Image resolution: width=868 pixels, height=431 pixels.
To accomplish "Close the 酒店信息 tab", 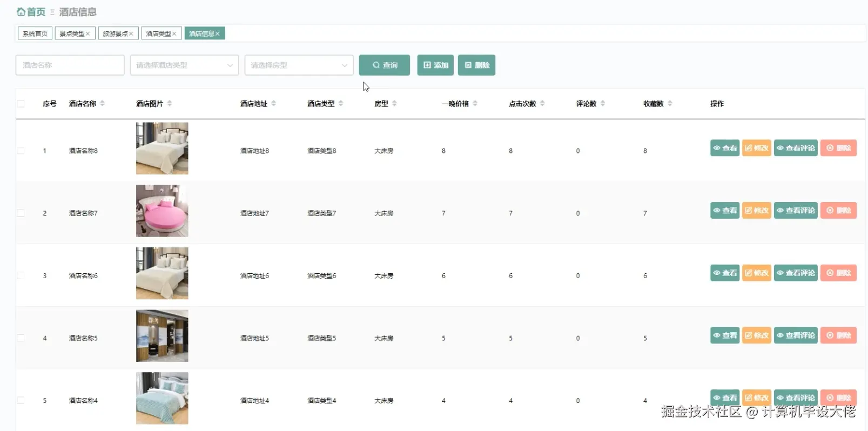I will click(x=218, y=33).
